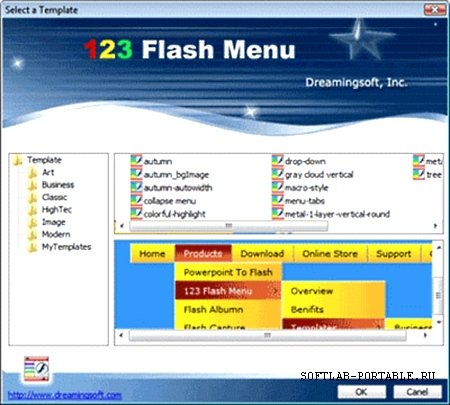This screenshot has height=405, width=450.
Task: Click the Image folder icon
Action: pos(32,222)
